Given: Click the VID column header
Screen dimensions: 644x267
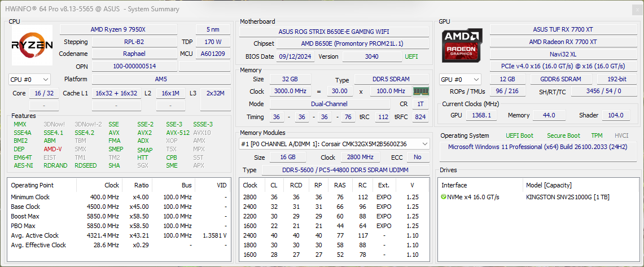Looking at the screenshot, I should (213, 185).
